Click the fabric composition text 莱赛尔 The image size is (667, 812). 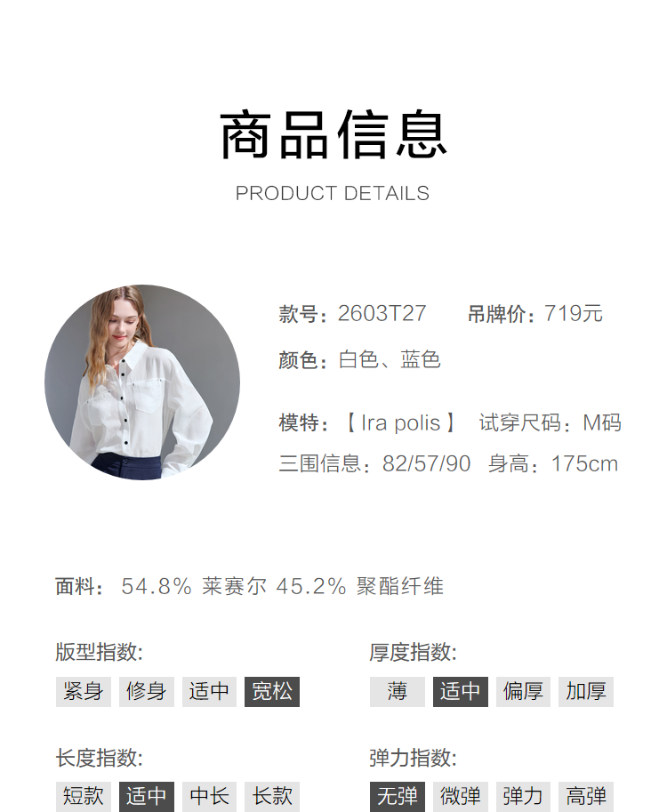point(234,587)
